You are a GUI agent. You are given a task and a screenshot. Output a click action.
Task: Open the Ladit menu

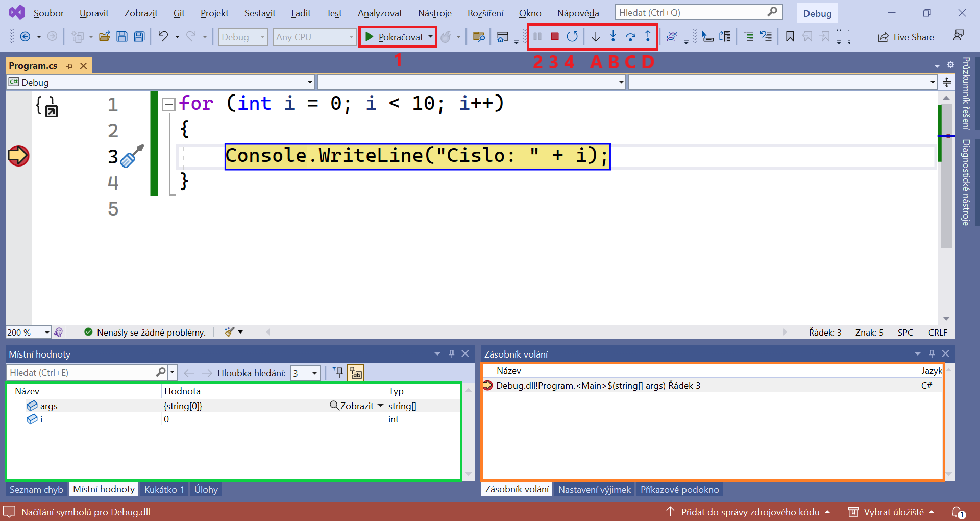click(x=301, y=13)
